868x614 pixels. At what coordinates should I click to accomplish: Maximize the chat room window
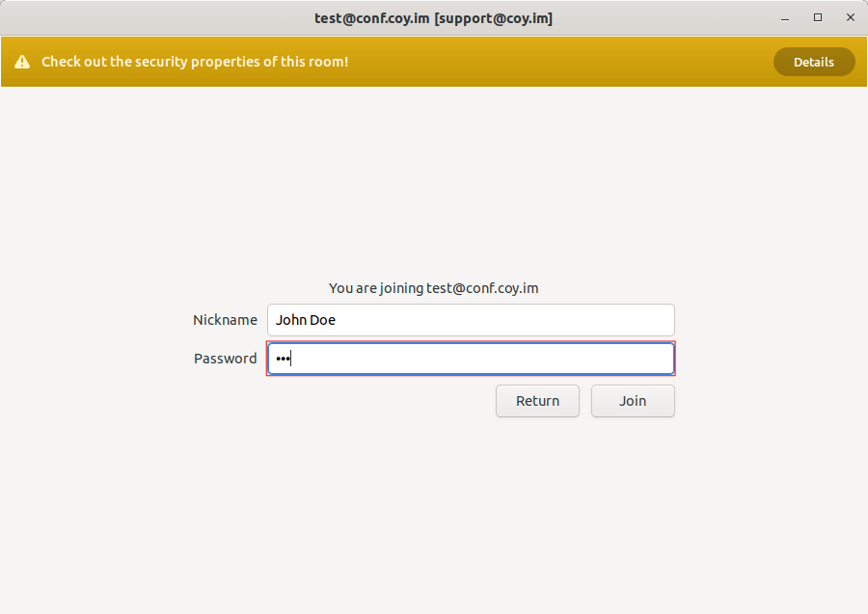818,17
